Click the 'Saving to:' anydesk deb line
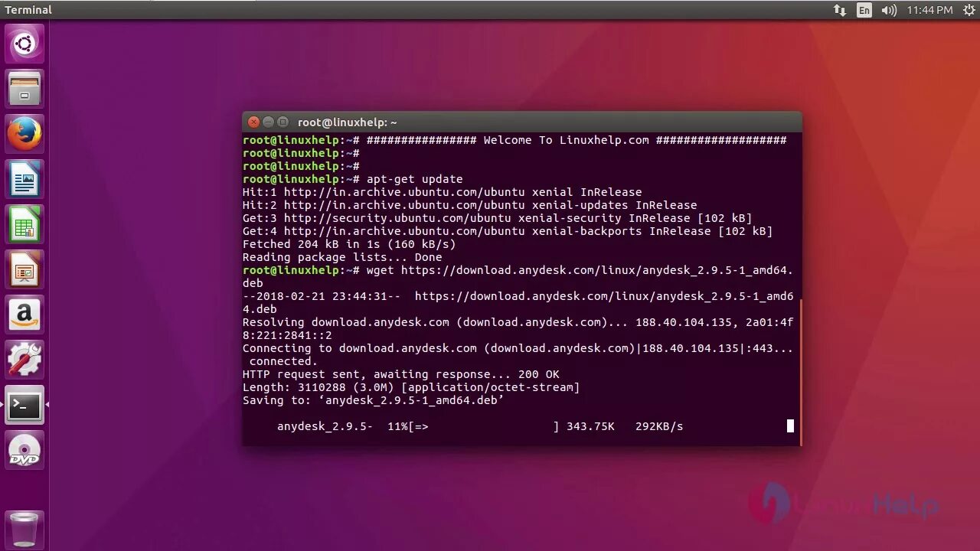The image size is (980, 551). click(373, 400)
